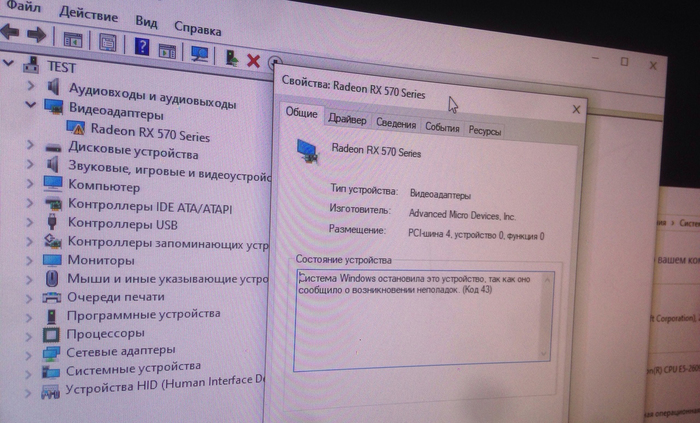700x423 pixels.
Task: Switch to the Драйвер tab
Action: (x=347, y=120)
